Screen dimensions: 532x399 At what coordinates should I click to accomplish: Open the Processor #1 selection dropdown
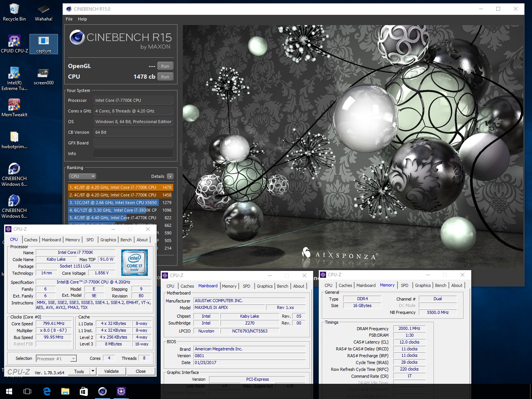[56, 358]
